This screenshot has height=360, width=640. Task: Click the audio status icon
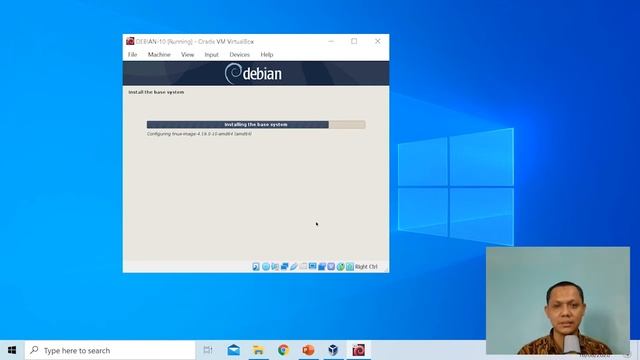click(275, 267)
